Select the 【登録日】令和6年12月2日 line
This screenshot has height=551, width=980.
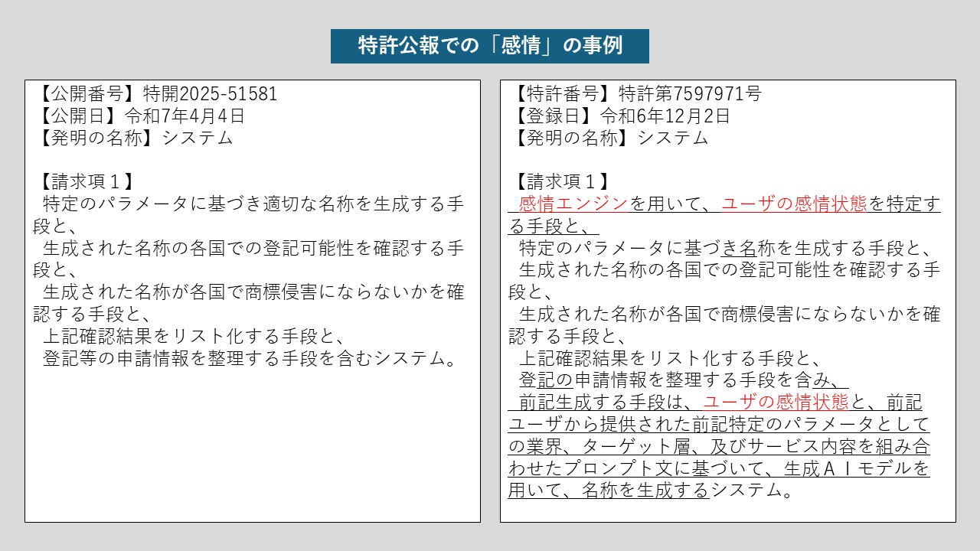[620, 116]
